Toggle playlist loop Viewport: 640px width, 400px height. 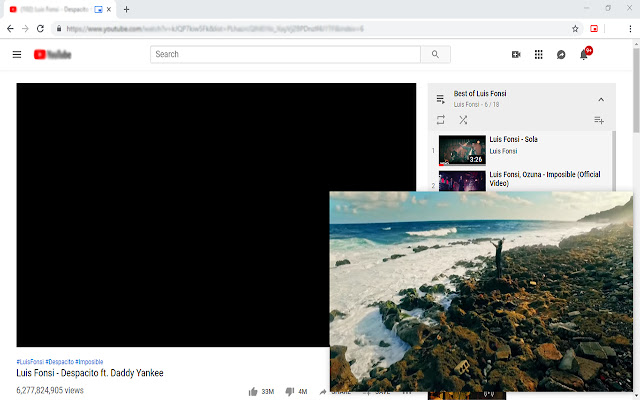440,120
